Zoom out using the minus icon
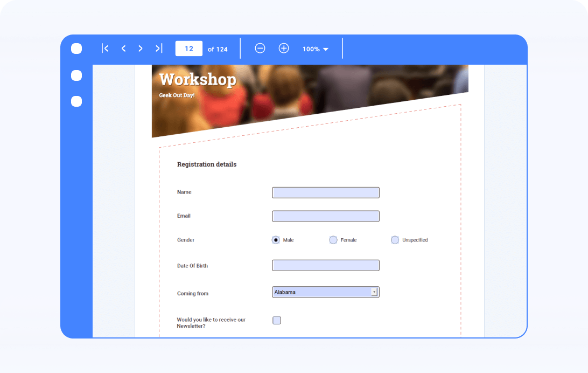The image size is (588, 373). click(x=260, y=48)
